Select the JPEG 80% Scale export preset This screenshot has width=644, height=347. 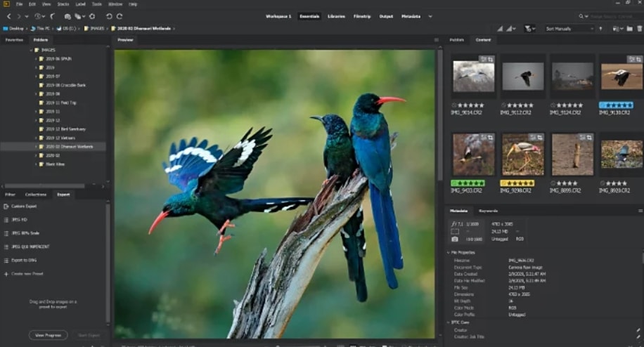[25, 233]
